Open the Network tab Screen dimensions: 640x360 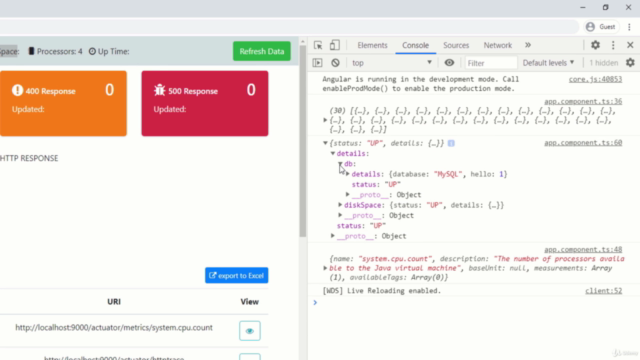498,45
